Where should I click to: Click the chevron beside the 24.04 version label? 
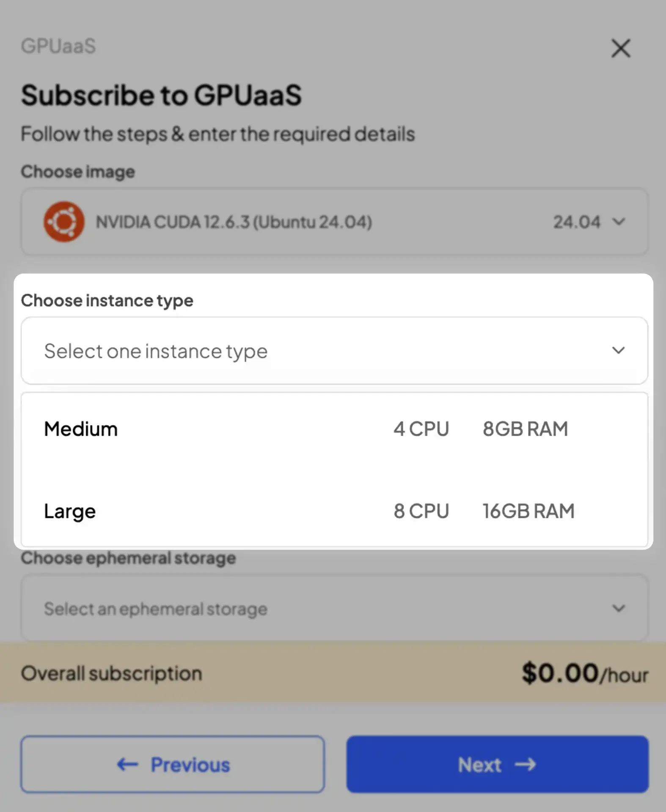(x=619, y=222)
